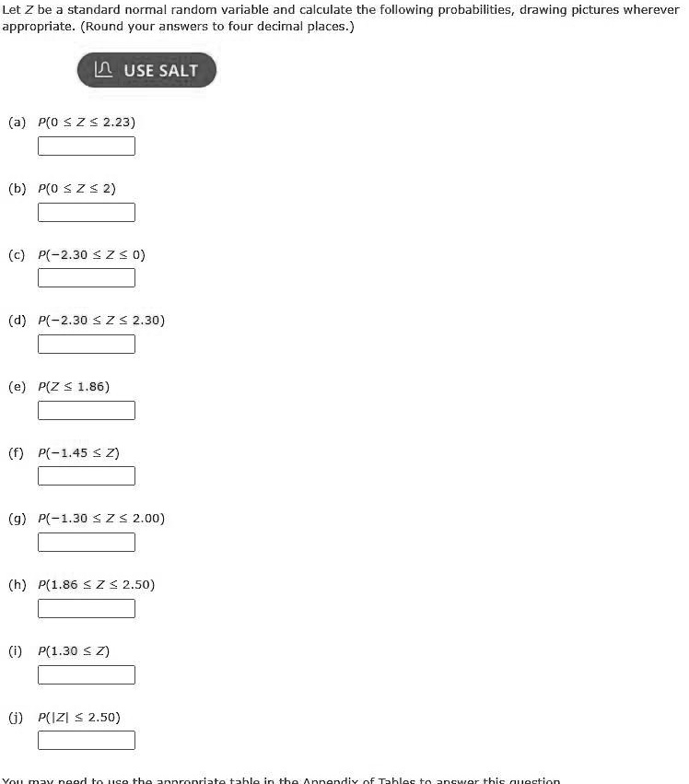Select answer box for P(0 ≤ Z ≤ 2.23)

(x=87, y=146)
